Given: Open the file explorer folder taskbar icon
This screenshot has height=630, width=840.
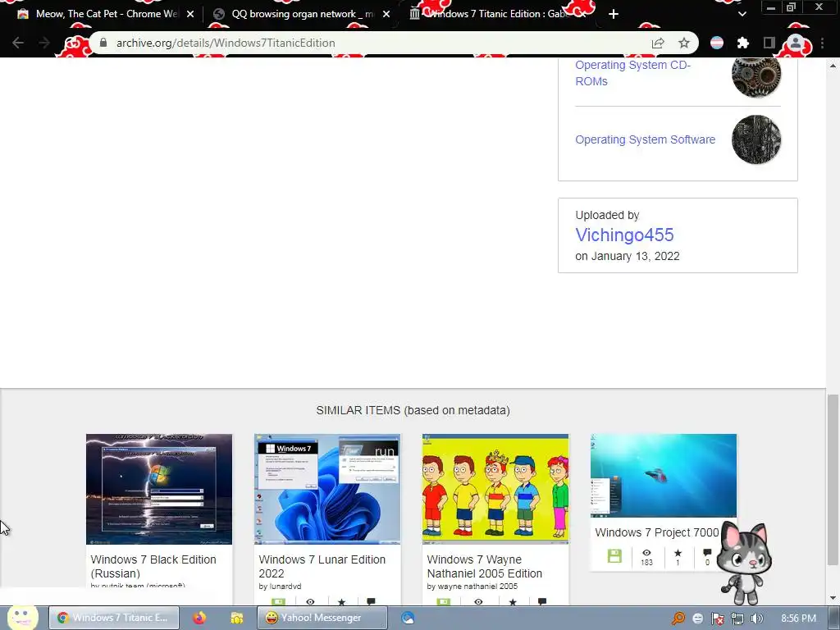Looking at the screenshot, I should click(x=237, y=618).
